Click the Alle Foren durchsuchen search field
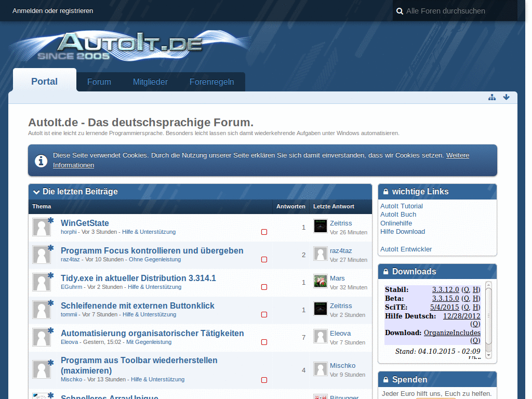Image resolution: width=532 pixels, height=399 pixels. tap(447, 10)
